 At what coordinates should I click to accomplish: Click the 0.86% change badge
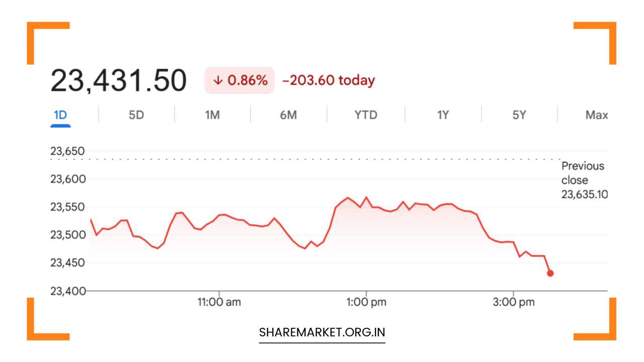(239, 80)
